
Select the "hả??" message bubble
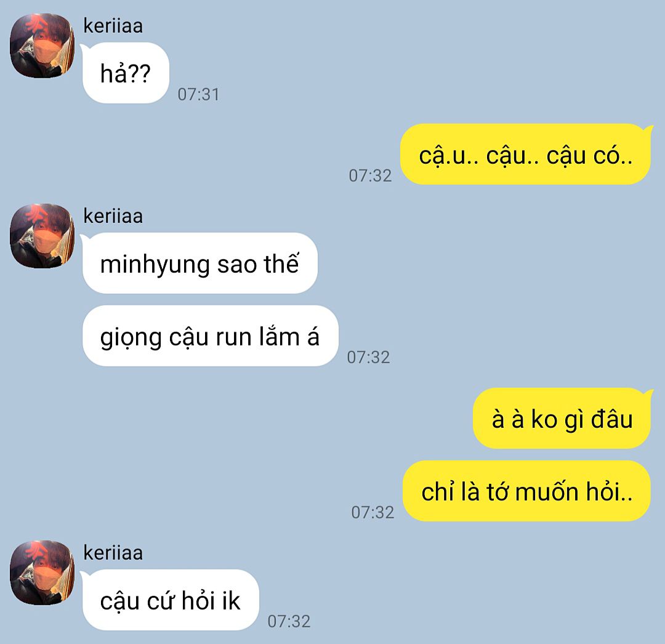point(126,73)
